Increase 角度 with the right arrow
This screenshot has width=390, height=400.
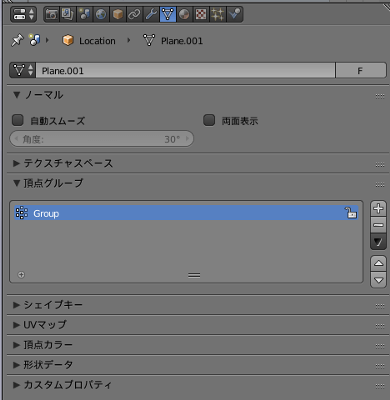pyautogui.click(x=187, y=139)
